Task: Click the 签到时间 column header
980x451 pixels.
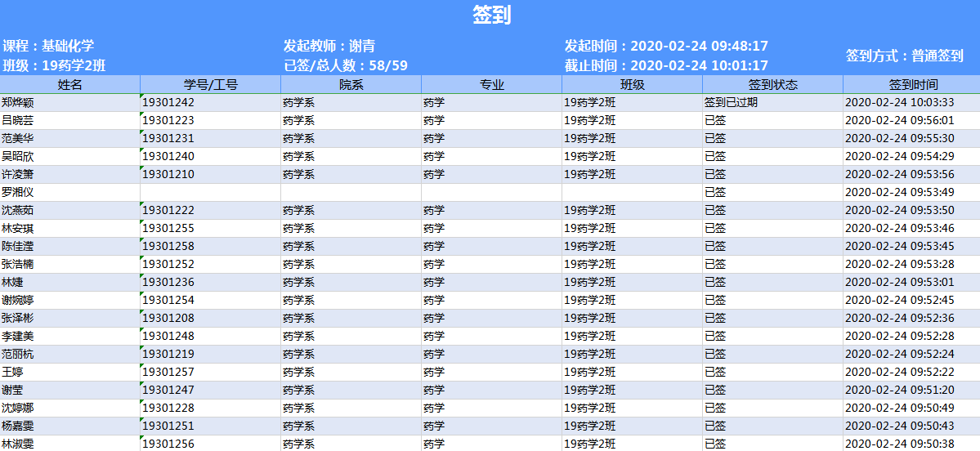Action: 912,85
